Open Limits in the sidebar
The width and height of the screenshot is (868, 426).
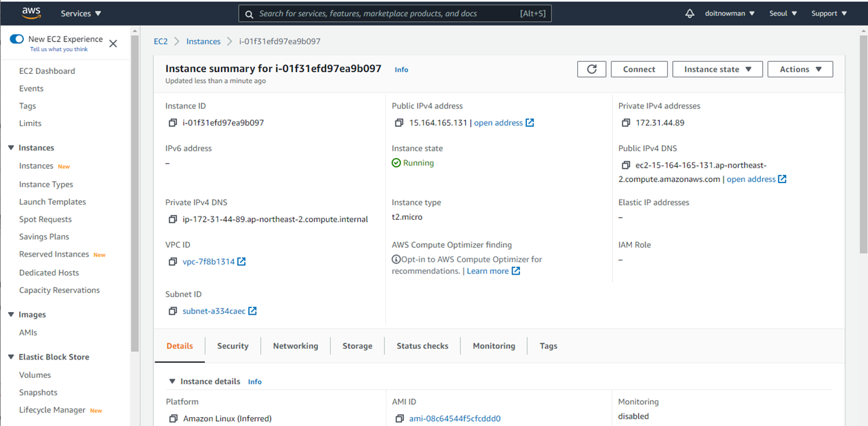point(31,123)
